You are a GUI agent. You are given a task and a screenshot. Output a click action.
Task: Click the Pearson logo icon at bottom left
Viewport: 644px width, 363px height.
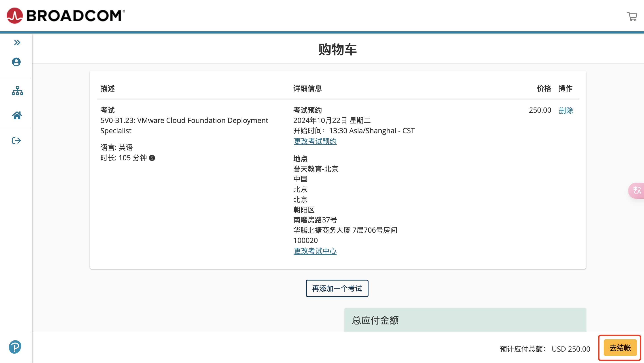click(15, 347)
